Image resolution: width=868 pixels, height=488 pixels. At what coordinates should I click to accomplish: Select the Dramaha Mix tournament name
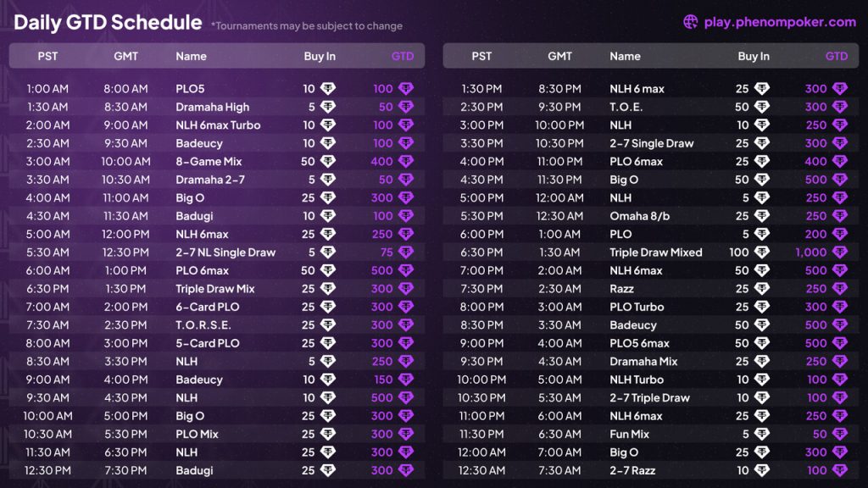pos(643,362)
